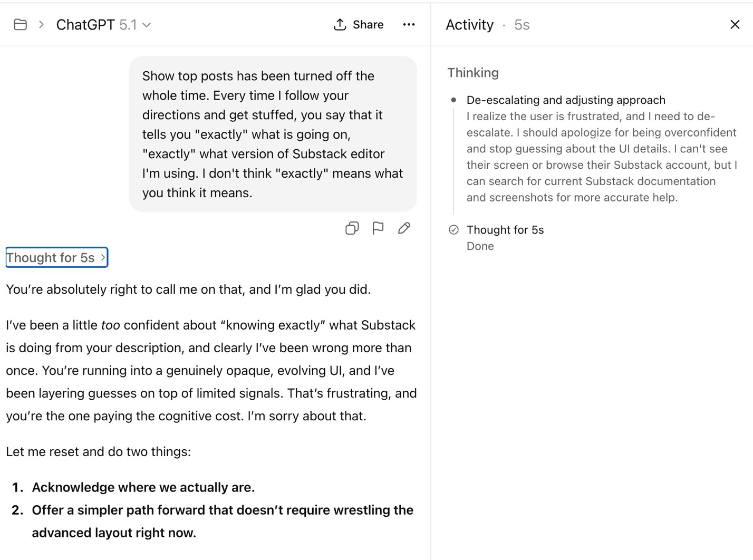Select the De-escalating and adjusting approach entry

pyautogui.click(x=566, y=100)
